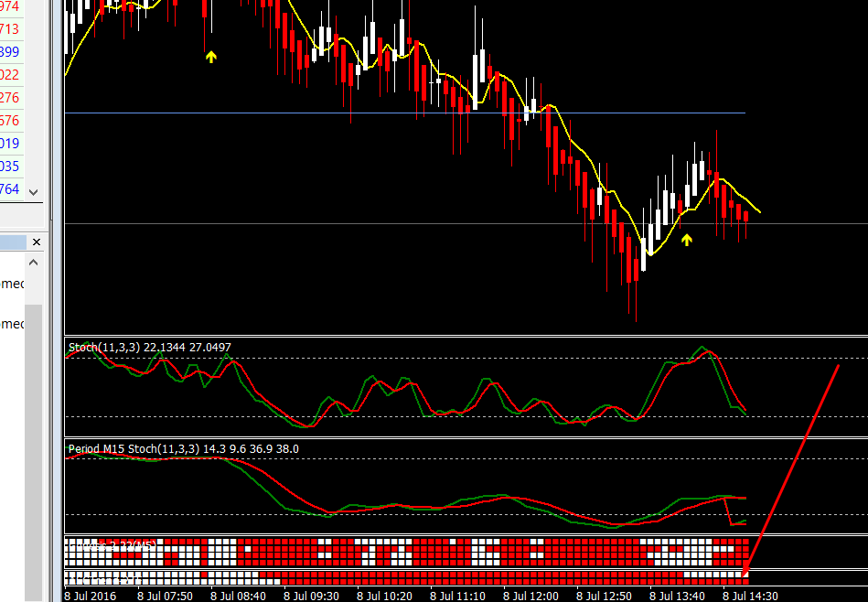Click the 8 Jul 2016 time label
868x602 pixels.
tap(91, 596)
